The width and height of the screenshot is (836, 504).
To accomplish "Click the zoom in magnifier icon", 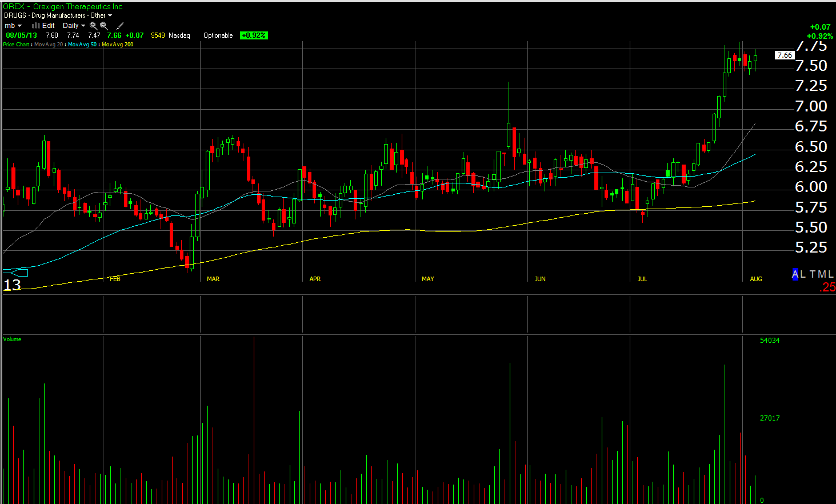I will point(93,26).
